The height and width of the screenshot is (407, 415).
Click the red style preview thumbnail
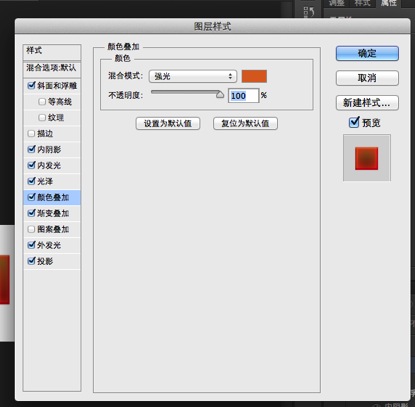[367, 158]
